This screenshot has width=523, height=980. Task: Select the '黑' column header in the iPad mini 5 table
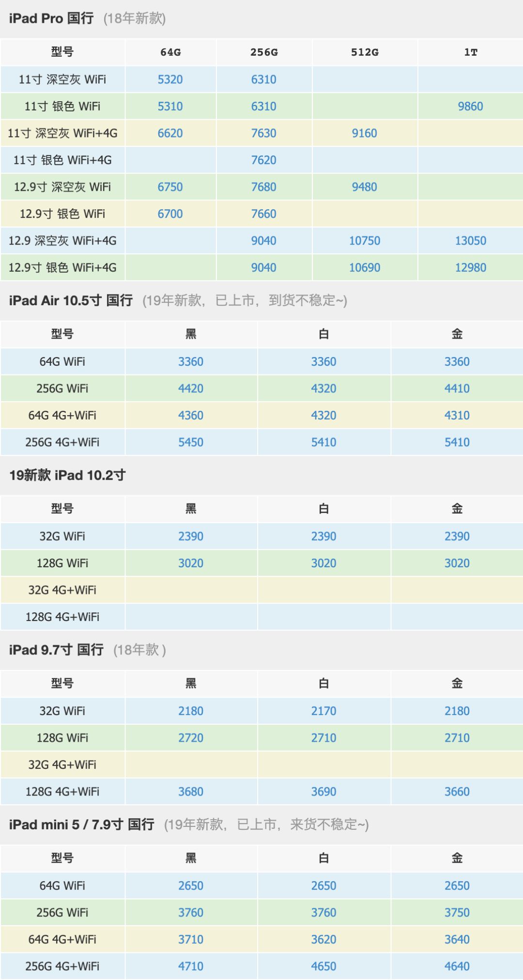pyautogui.click(x=191, y=859)
